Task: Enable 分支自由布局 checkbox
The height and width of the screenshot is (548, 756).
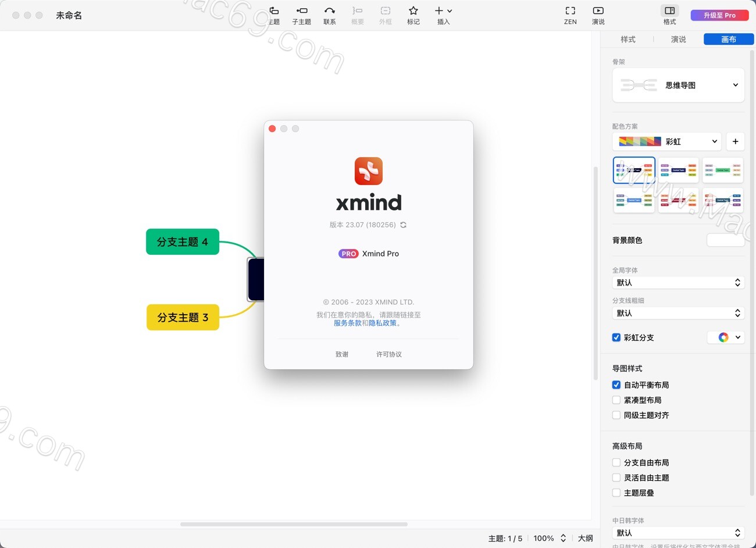Action: coord(616,462)
